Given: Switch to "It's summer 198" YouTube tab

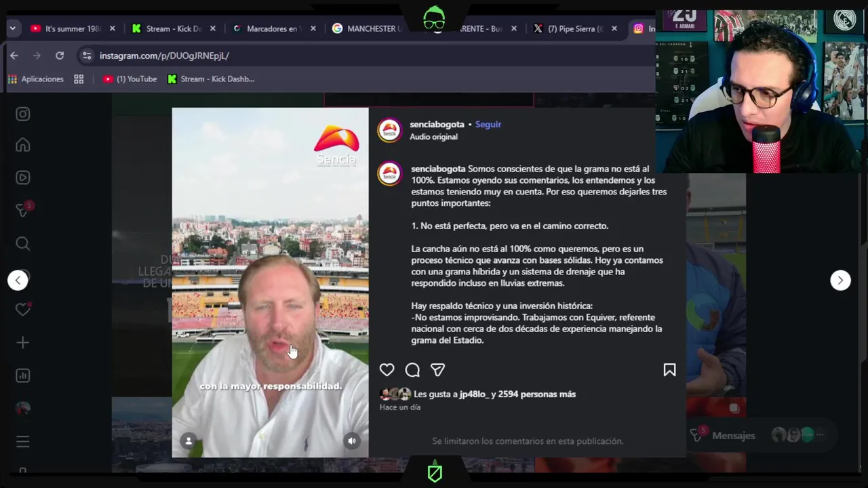Looking at the screenshot, I should [x=73, y=28].
